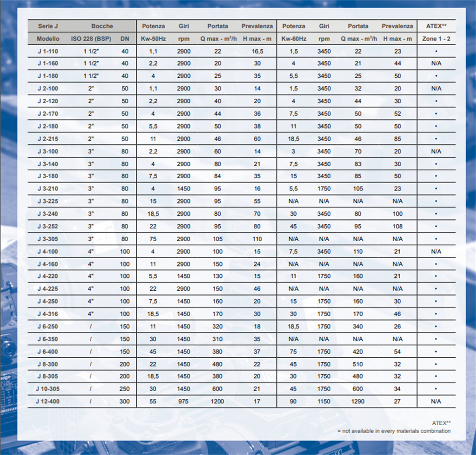Select the DN 250 value

pos(124,389)
